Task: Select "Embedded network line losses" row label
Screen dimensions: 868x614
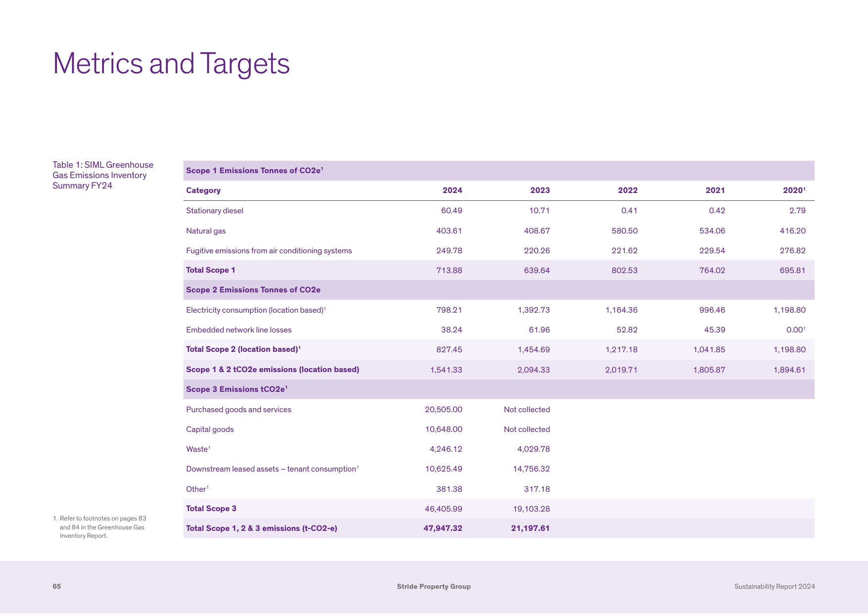Action: (x=239, y=330)
